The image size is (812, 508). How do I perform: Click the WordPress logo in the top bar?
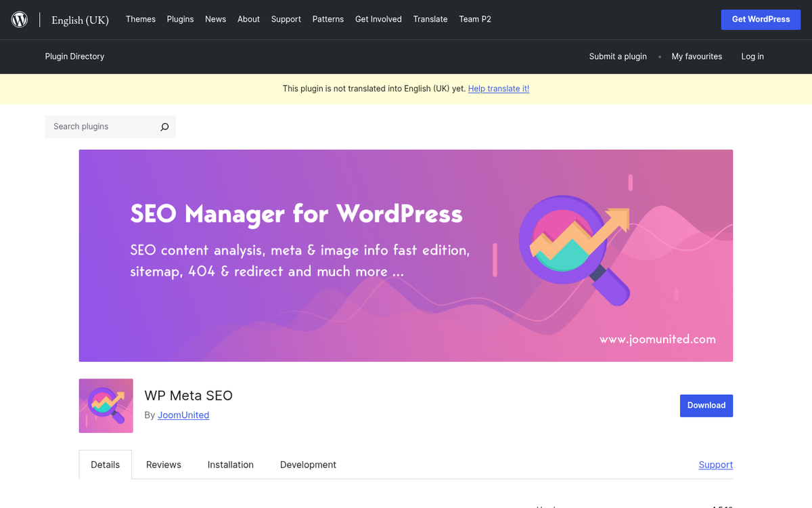[x=19, y=19]
